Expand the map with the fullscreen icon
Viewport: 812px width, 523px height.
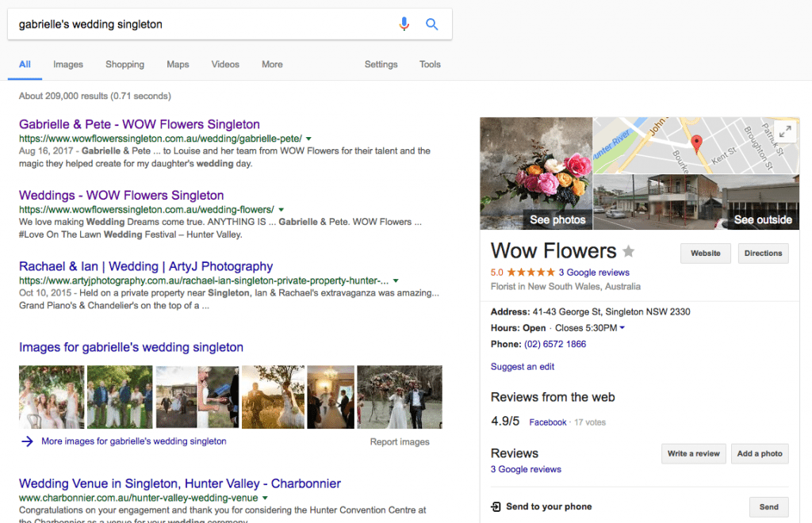click(784, 132)
